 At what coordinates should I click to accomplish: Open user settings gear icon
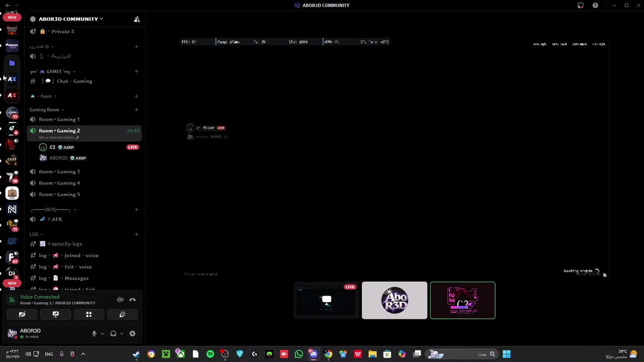(132, 333)
